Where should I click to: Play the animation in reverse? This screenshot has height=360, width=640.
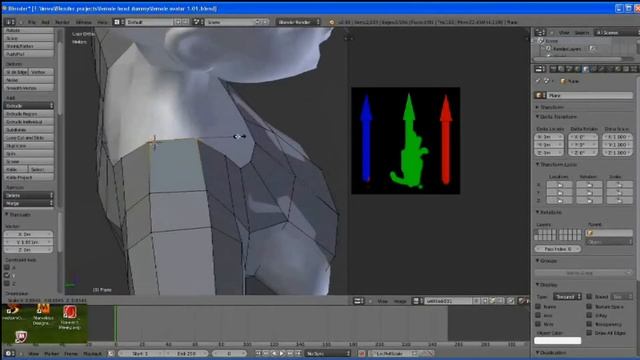click(x=274, y=353)
